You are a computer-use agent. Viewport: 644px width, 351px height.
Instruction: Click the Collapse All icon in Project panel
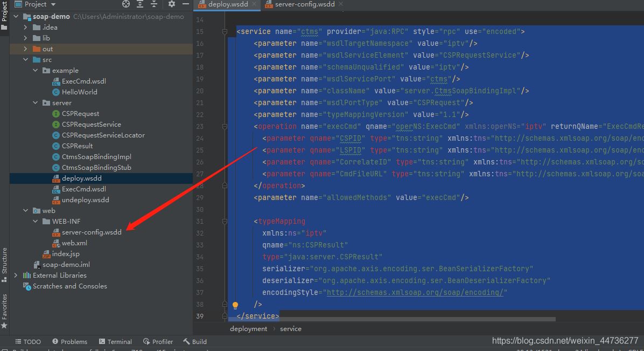tap(155, 4)
